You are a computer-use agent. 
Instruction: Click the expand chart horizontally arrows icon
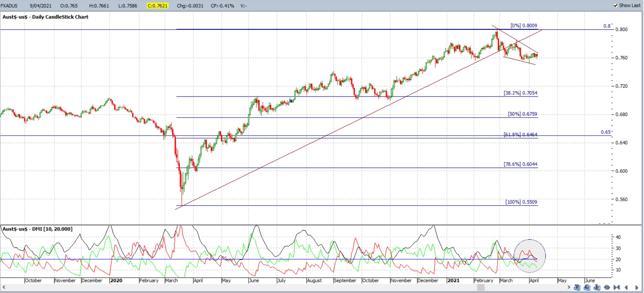(607, 287)
